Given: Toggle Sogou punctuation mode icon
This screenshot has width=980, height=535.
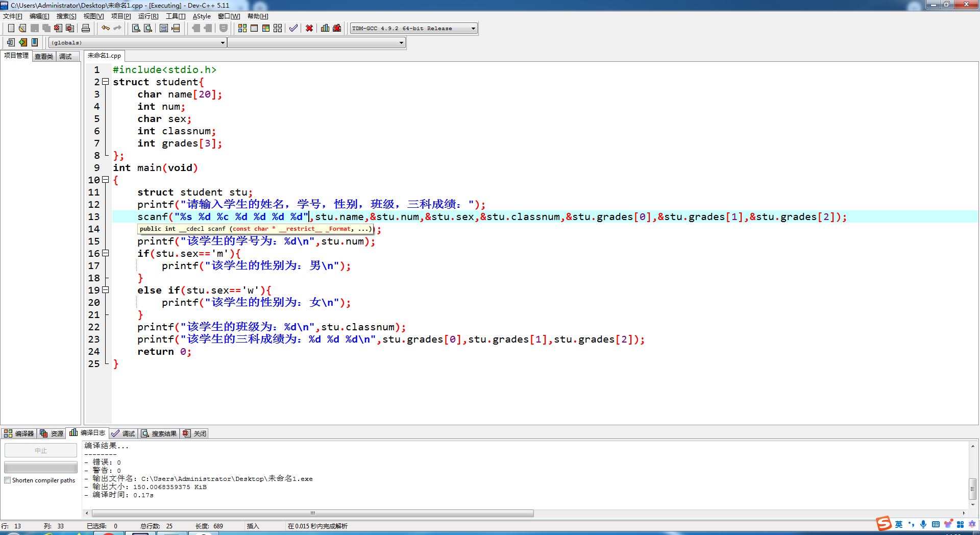Looking at the screenshot, I should [911, 524].
